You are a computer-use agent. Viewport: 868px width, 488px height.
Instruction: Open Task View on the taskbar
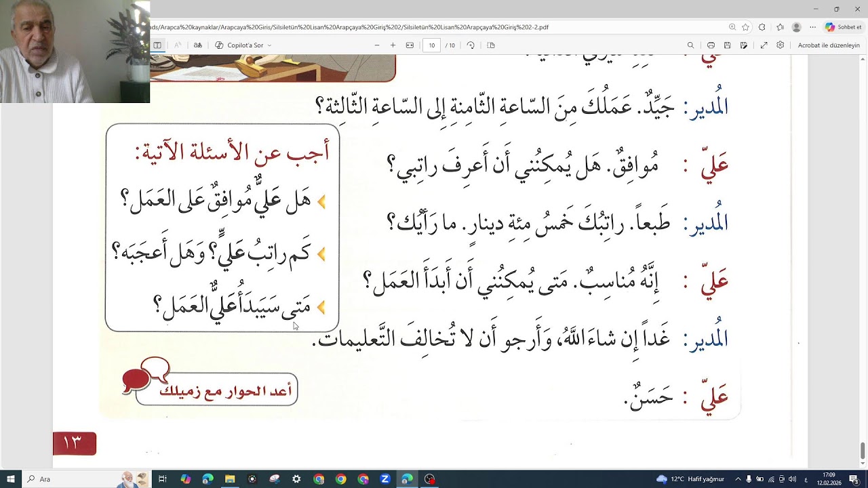pos(163,479)
